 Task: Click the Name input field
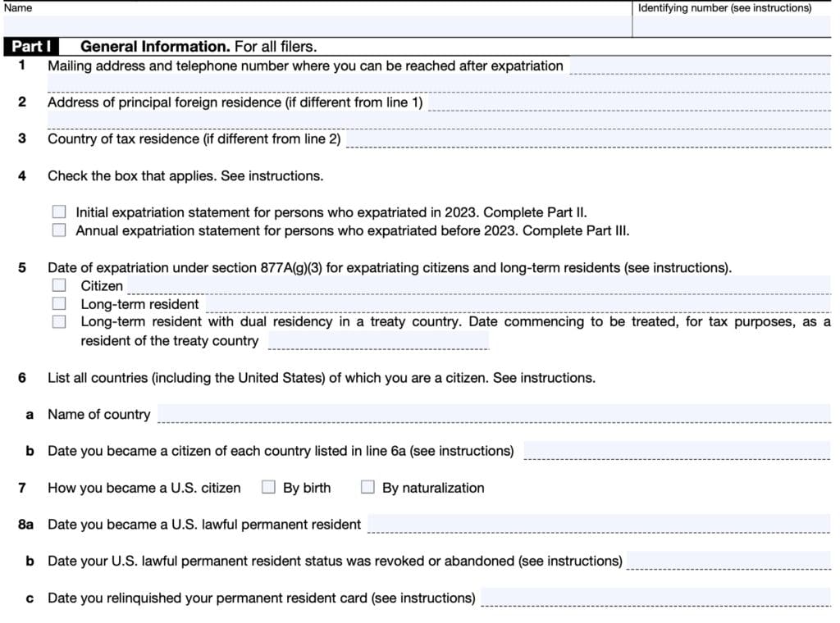pyautogui.click(x=312, y=24)
